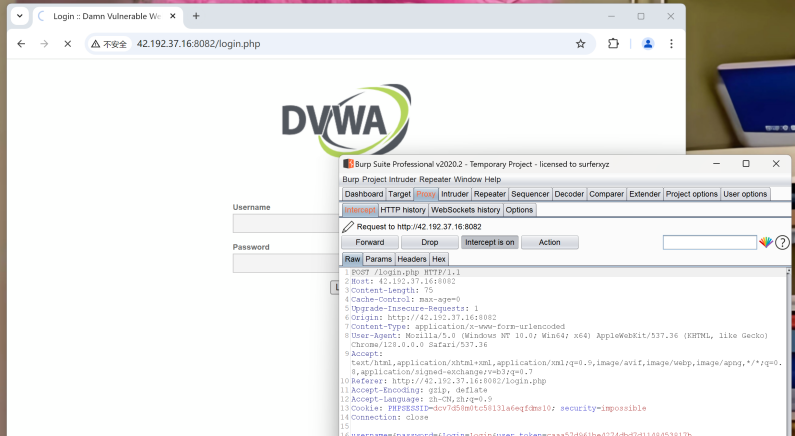Switch to the Intruder tab
The image size is (795, 436).
tap(454, 194)
